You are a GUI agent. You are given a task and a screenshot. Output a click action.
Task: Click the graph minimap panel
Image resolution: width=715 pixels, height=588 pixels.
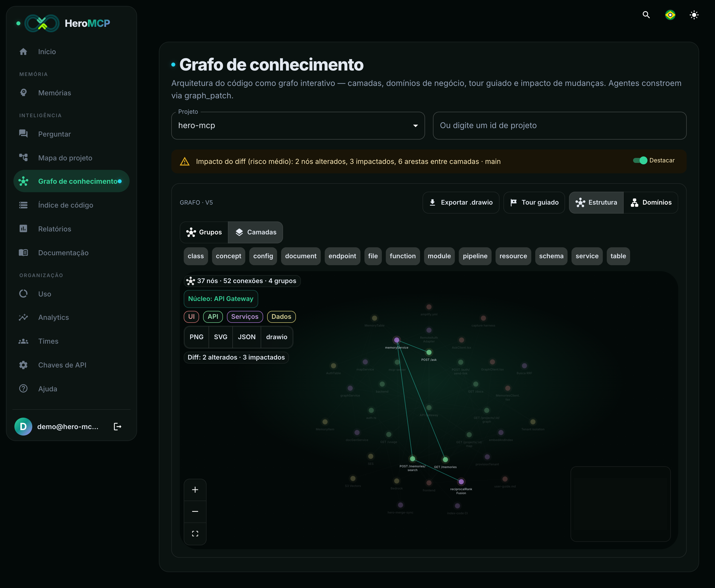620,504
